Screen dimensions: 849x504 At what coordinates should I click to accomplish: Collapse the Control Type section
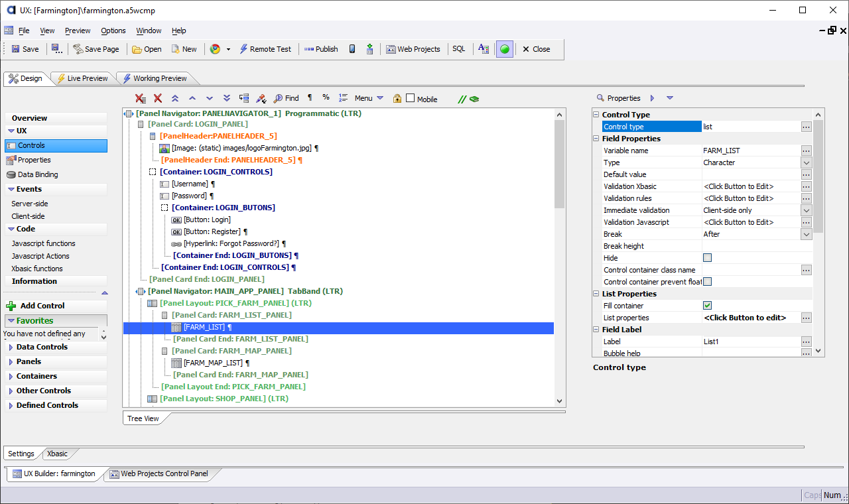pos(596,115)
